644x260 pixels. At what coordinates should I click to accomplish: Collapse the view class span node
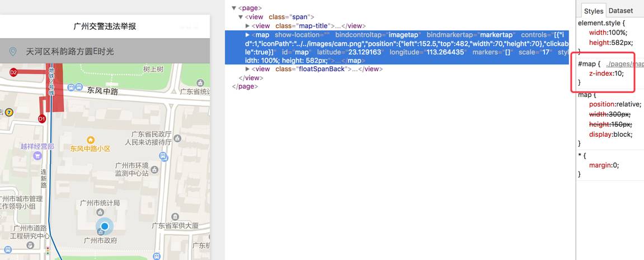click(x=241, y=17)
